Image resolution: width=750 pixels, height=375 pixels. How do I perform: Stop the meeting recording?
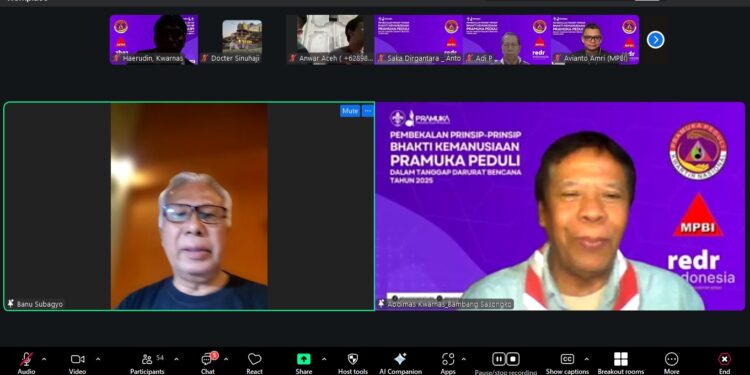513,359
